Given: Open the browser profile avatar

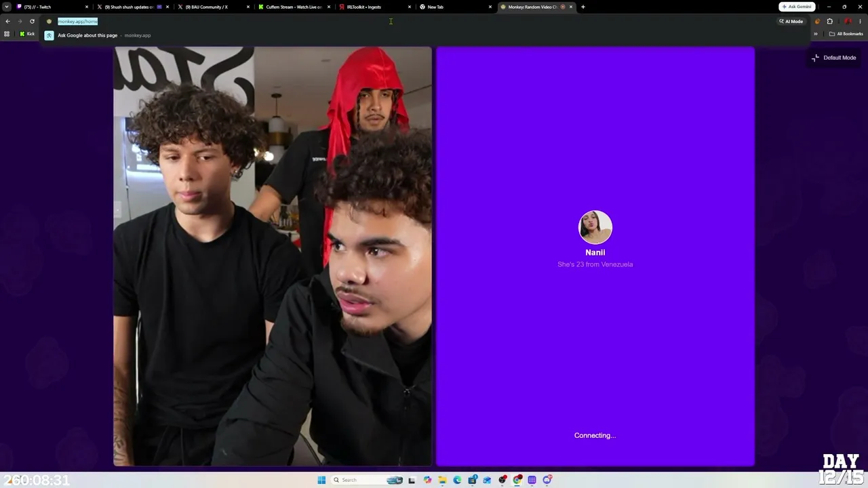Looking at the screenshot, I should click(x=848, y=21).
